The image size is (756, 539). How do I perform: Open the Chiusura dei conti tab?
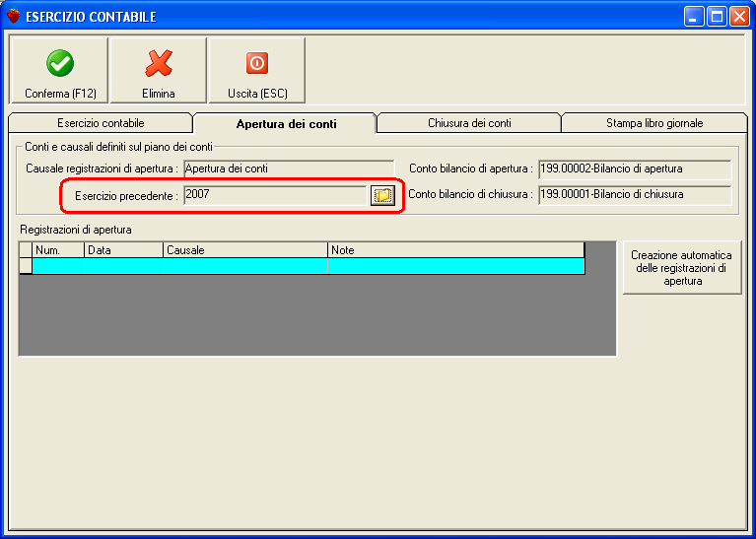(x=469, y=123)
